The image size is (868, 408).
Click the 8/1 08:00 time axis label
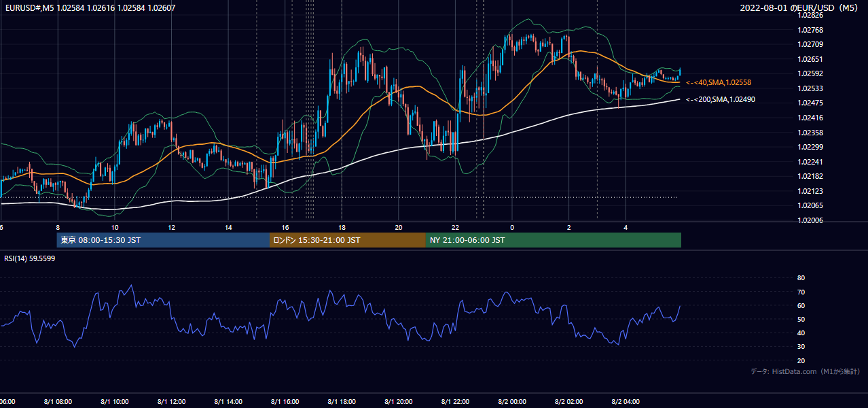(x=58, y=402)
